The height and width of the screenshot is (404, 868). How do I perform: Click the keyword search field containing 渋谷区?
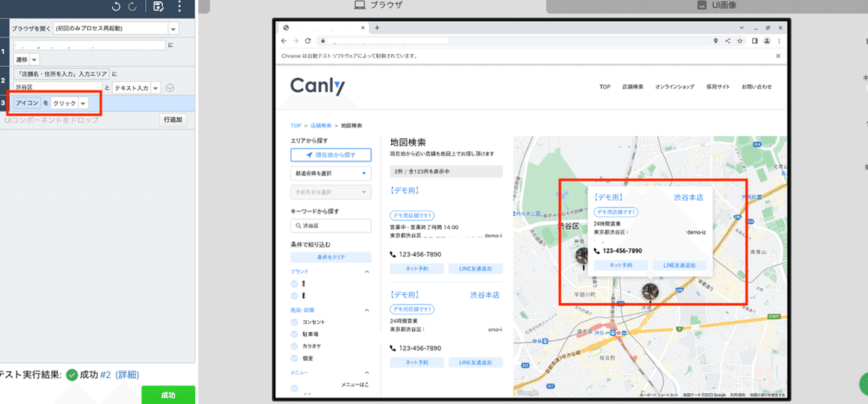point(331,226)
